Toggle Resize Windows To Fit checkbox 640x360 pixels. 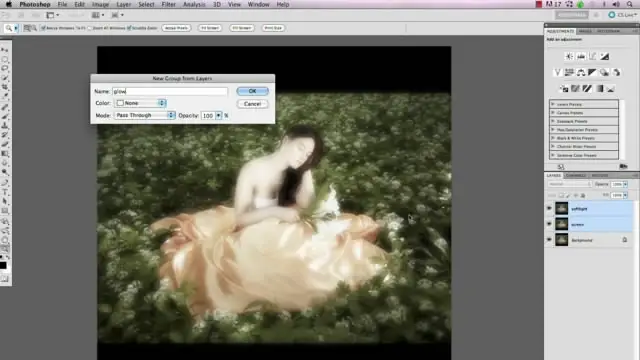(x=43, y=28)
